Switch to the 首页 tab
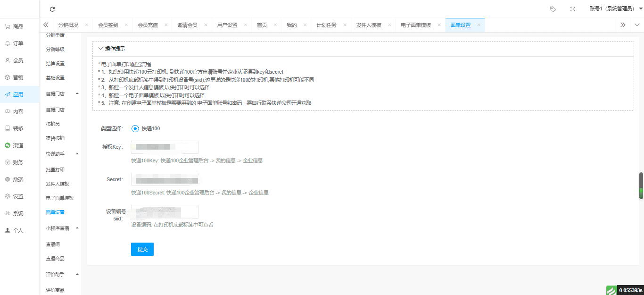This screenshot has width=644, height=295. pyautogui.click(x=262, y=25)
